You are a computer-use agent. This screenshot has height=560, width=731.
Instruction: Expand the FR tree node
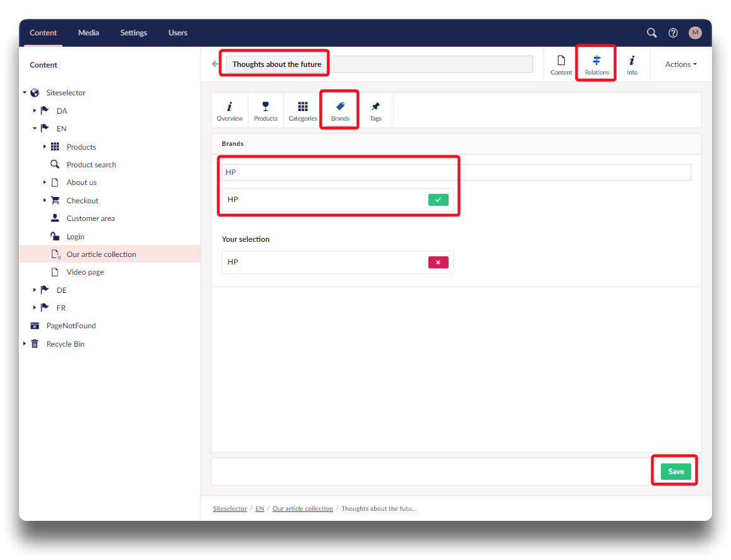click(x=35, y=307)
